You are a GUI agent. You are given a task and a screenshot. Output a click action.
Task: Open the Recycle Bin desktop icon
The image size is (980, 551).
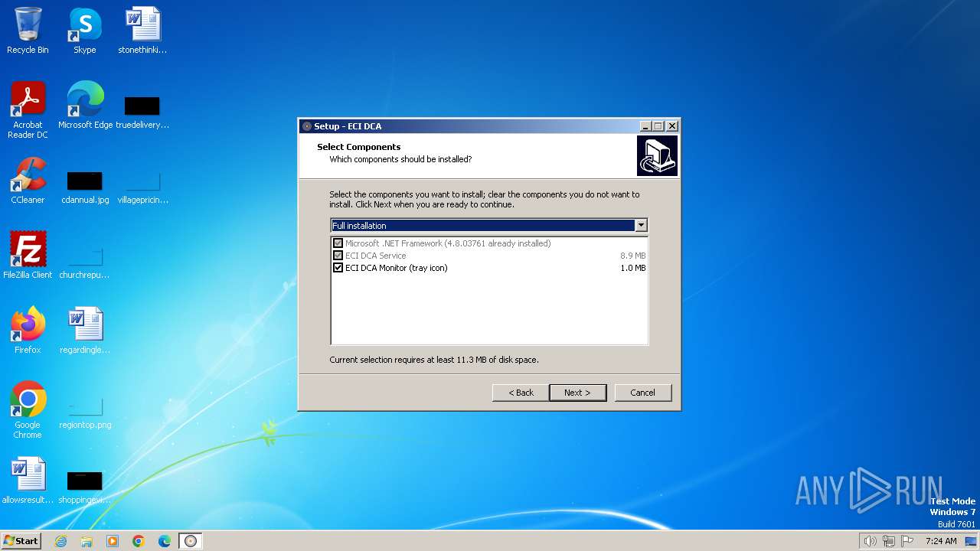click(28, 31)
